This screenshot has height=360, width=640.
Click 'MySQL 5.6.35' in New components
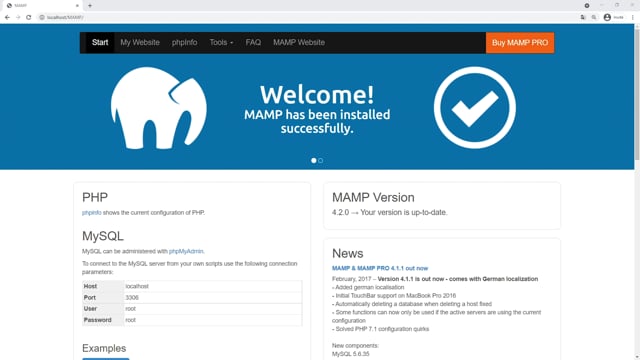(351, 354)
